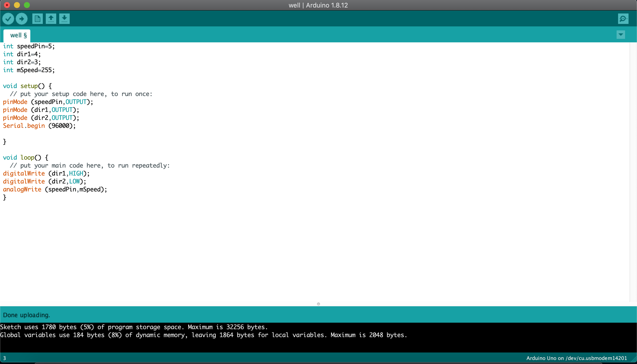Click the Verify sketch checkmark icon
This screenshot has width=637, height=364.
(8, 19)
